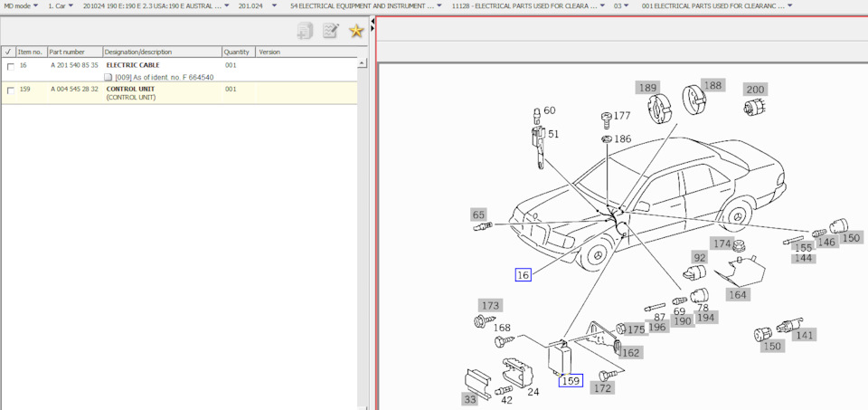Image resolution: width=868 pixels, height=410 pixels.
Task: Click callout 172 in the diagram
Action: pos(602,388)
